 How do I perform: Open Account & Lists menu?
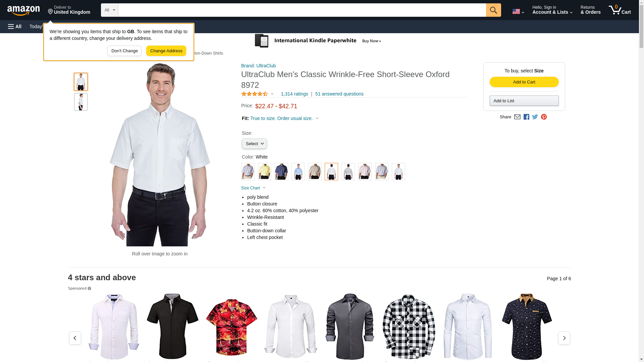552,10
